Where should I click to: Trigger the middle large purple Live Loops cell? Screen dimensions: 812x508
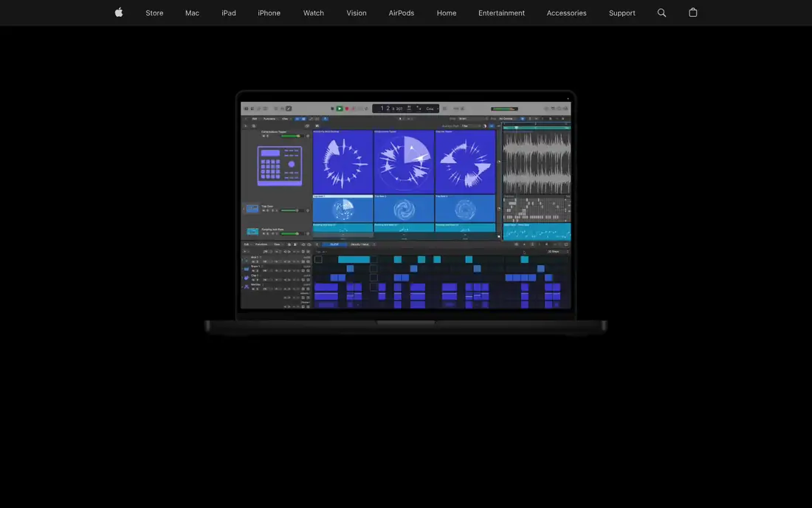click(404, 162)
